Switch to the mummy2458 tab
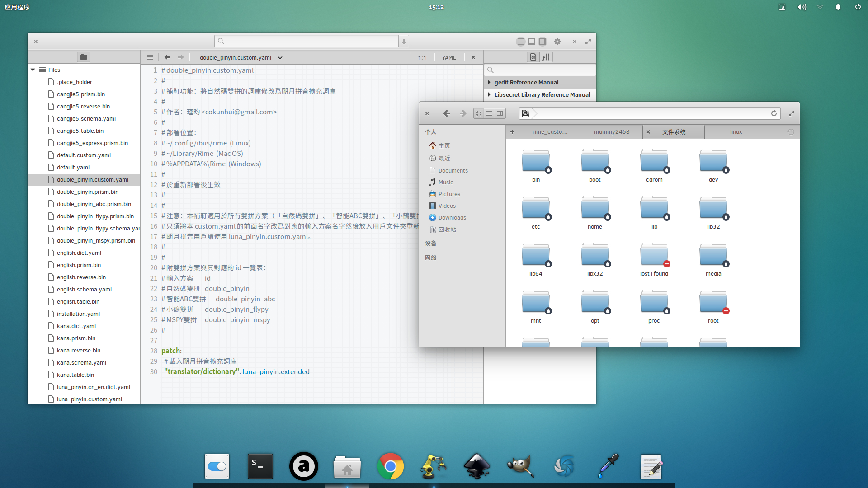868x488 pixels. coord(611,132)
